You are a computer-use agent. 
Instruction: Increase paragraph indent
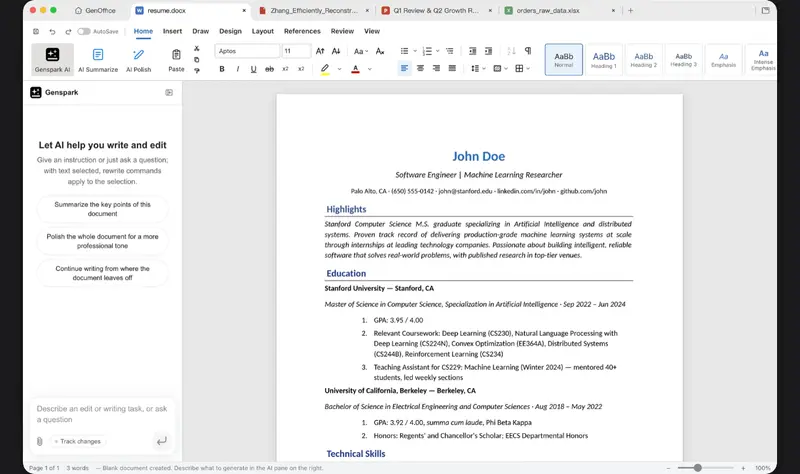click(488, 51)
